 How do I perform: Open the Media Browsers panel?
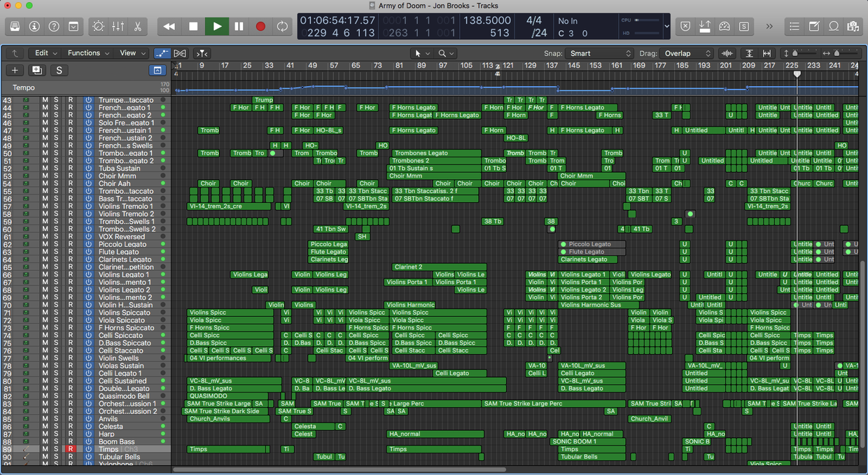[x=853, y=26]
